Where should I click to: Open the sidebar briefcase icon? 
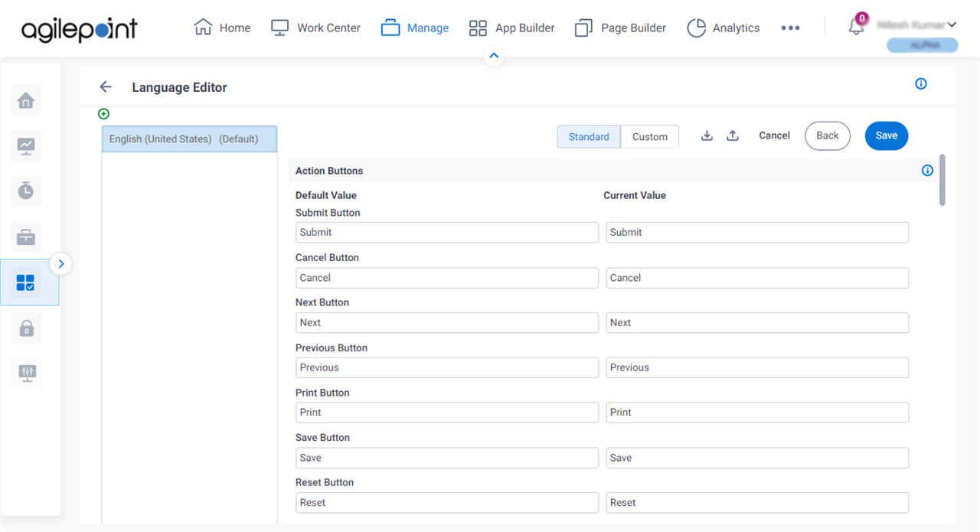pos(26,237)
